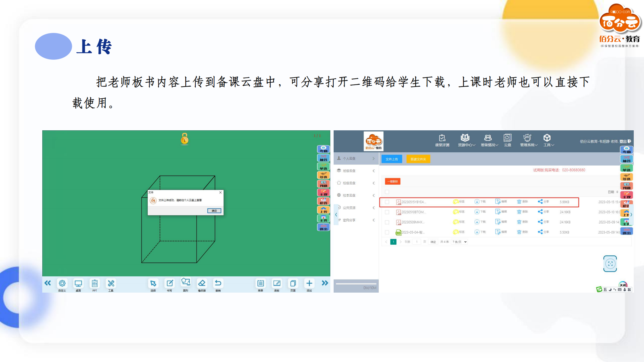
Task: Open the 底板 background board icon
Action: tap(277, 285)
